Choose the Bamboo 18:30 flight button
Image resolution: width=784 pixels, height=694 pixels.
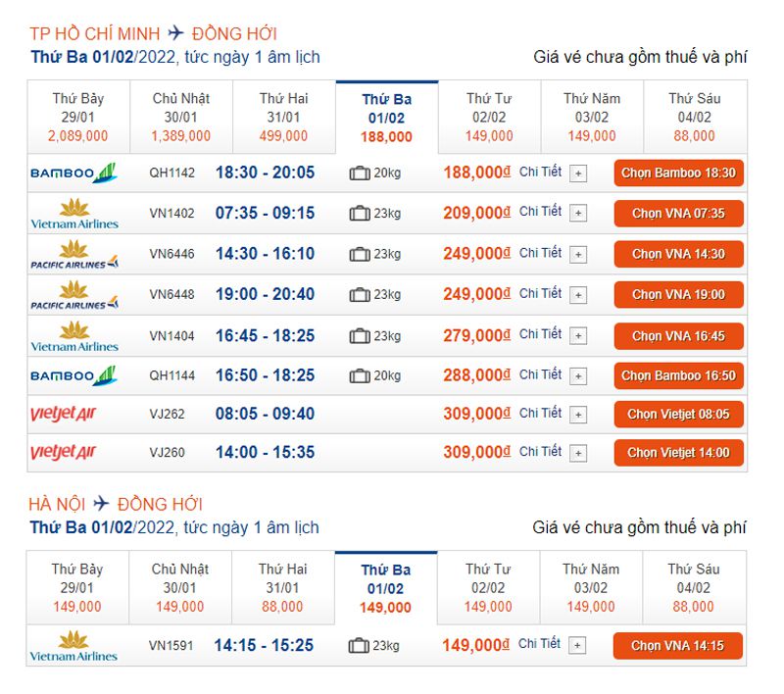pyautogui.click(x=678, y=173)
